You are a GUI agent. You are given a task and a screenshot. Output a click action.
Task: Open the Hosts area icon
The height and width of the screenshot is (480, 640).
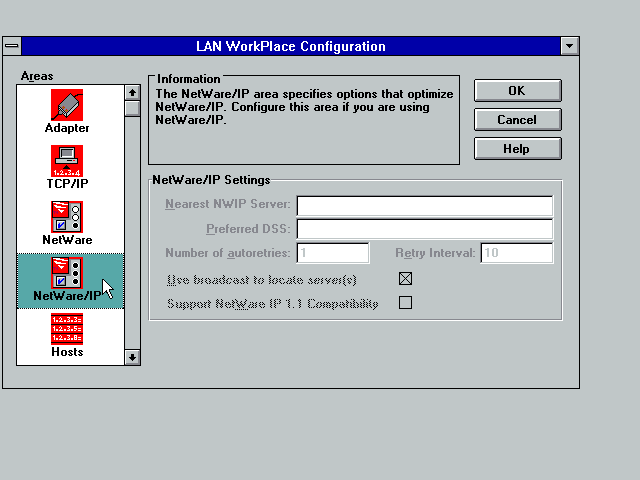(x=67, y=329)
